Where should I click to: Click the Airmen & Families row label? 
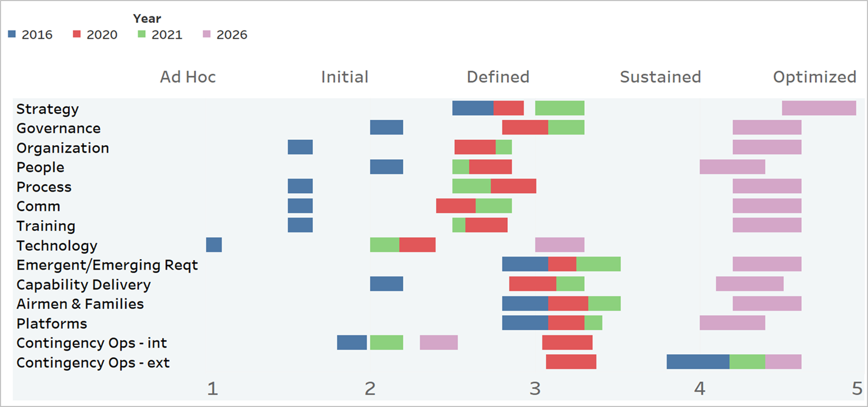point(80,304)
